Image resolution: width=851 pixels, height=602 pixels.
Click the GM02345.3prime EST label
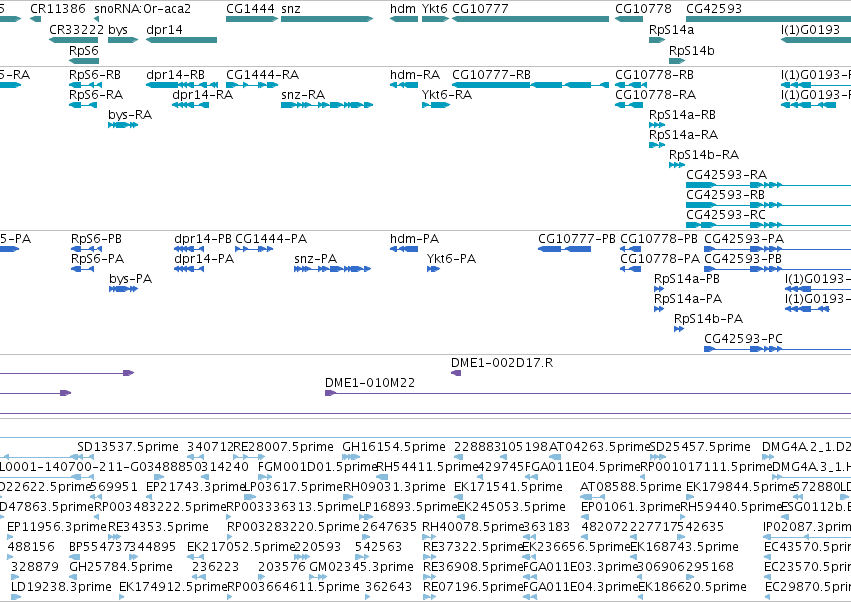coord(361,567)
